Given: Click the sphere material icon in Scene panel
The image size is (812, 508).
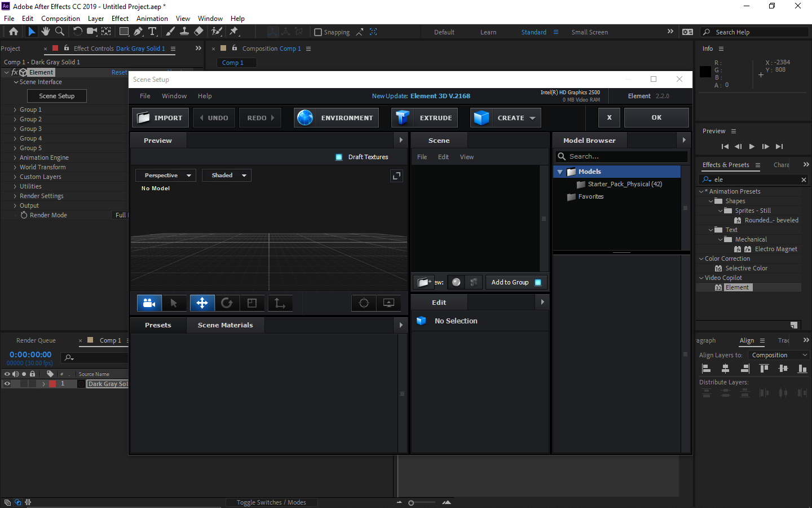Looking at the screenshot, I should 456,282.
